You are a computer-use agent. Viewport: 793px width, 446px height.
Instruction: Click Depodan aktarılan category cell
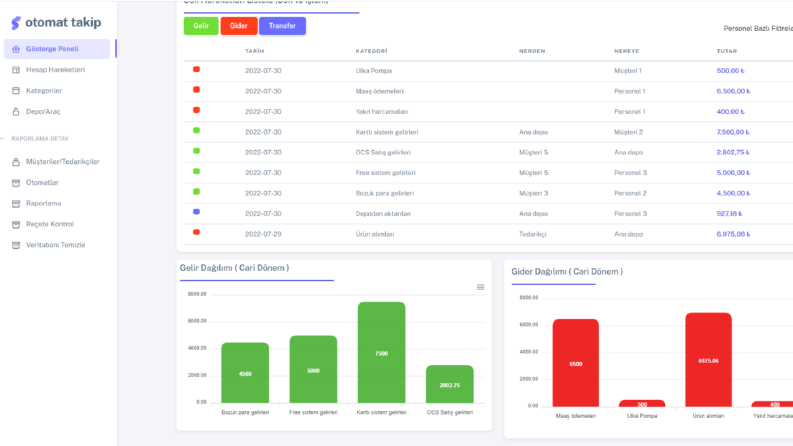coord(383,213)
